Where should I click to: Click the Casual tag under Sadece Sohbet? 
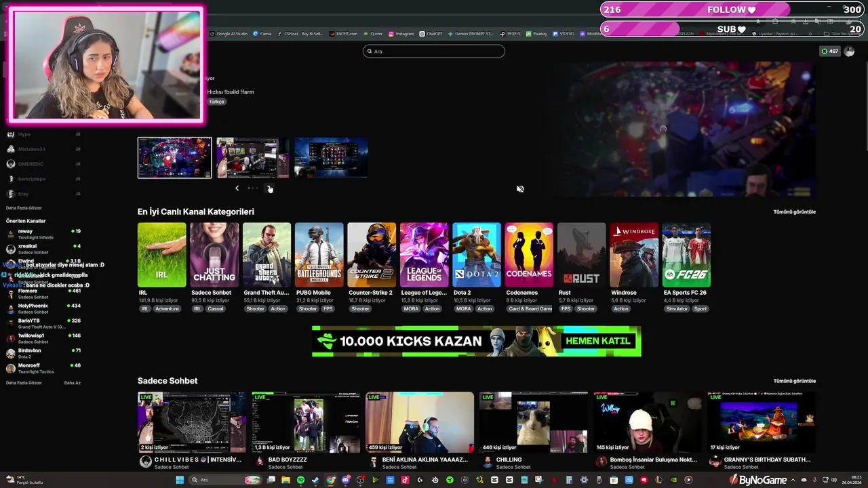[x=216, y=308]
